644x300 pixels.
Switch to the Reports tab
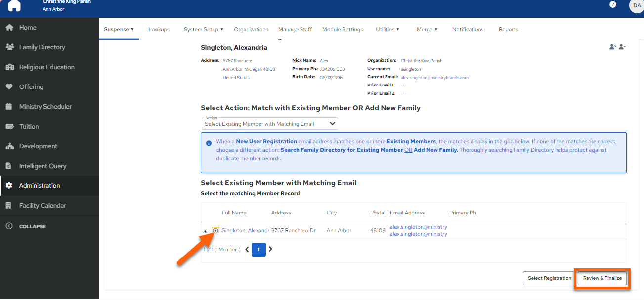(509, 29)
